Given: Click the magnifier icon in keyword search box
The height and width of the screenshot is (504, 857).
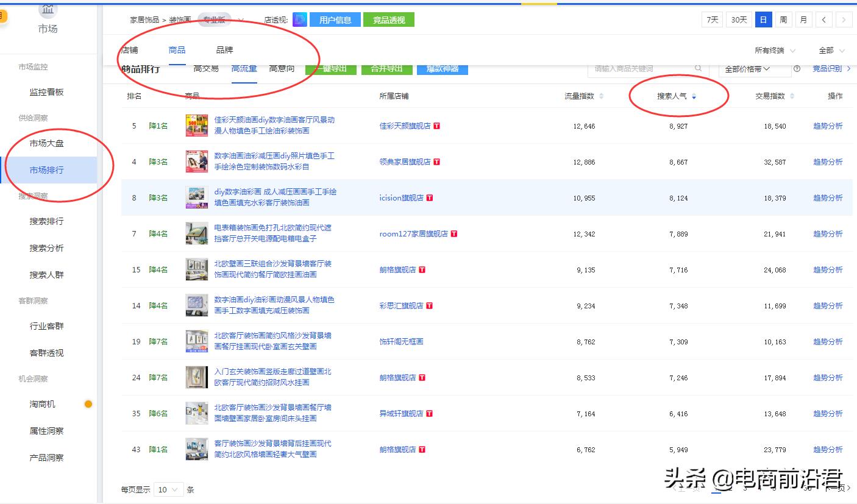Looking at the screenshot, I should (699, 69).
